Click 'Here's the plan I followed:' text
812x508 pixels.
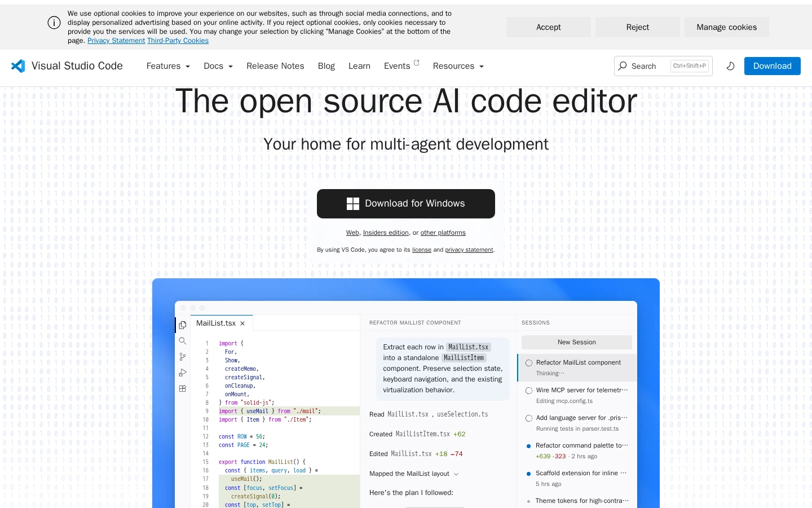tap(411, 493)
